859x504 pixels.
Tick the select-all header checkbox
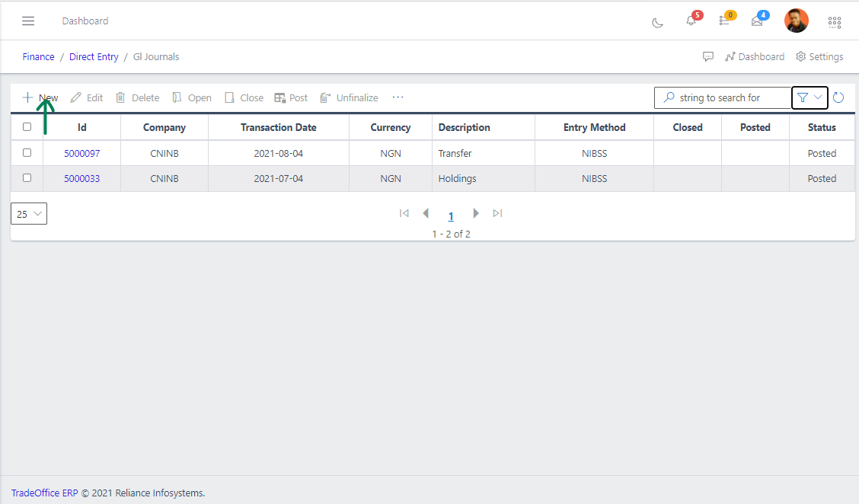click(27, 127)
